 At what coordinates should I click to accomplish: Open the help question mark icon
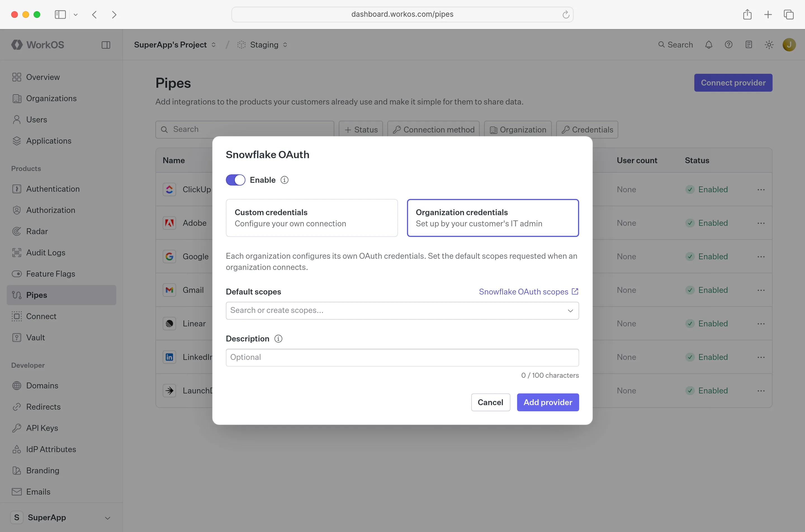click(x=729, y=45)
